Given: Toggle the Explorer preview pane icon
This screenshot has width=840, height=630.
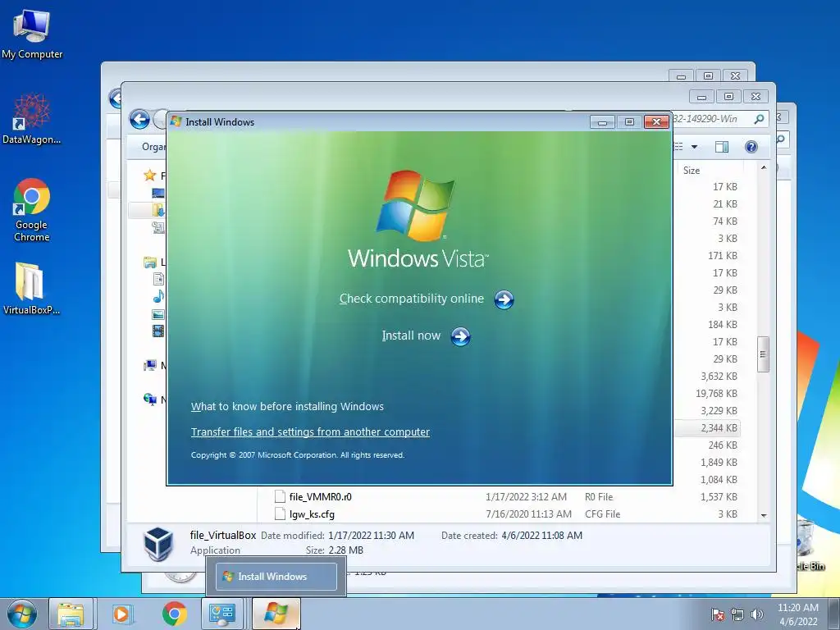Looking at the screenshot, I should [x=722, y=147].
